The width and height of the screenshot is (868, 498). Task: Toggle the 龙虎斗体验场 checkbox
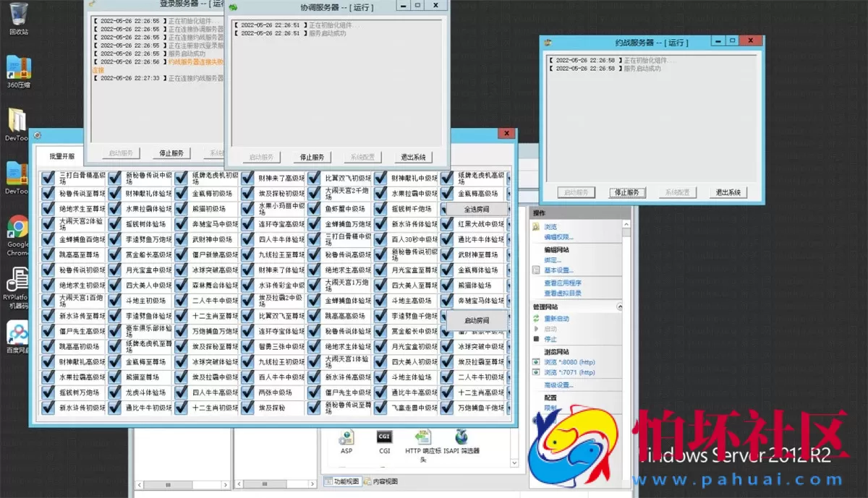115,392
